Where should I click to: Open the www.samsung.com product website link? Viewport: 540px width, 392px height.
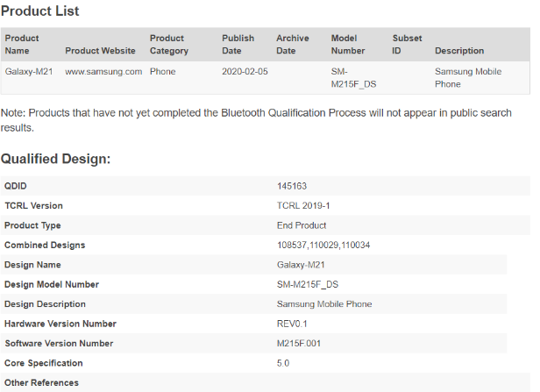coord(103,72)
